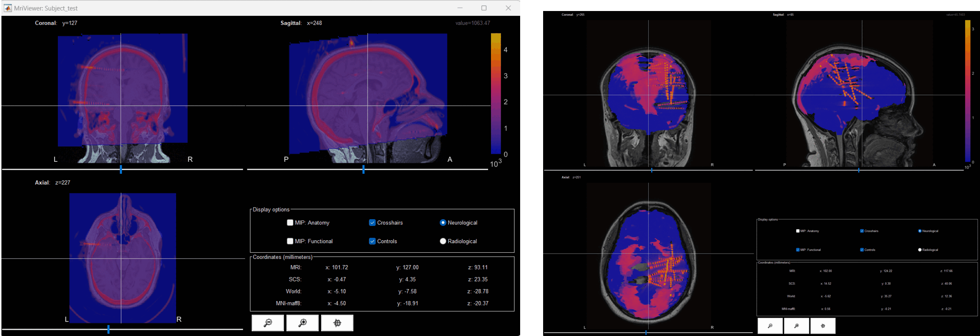Select Radiological orientation in Subject_test window

[x=443, y=241]
